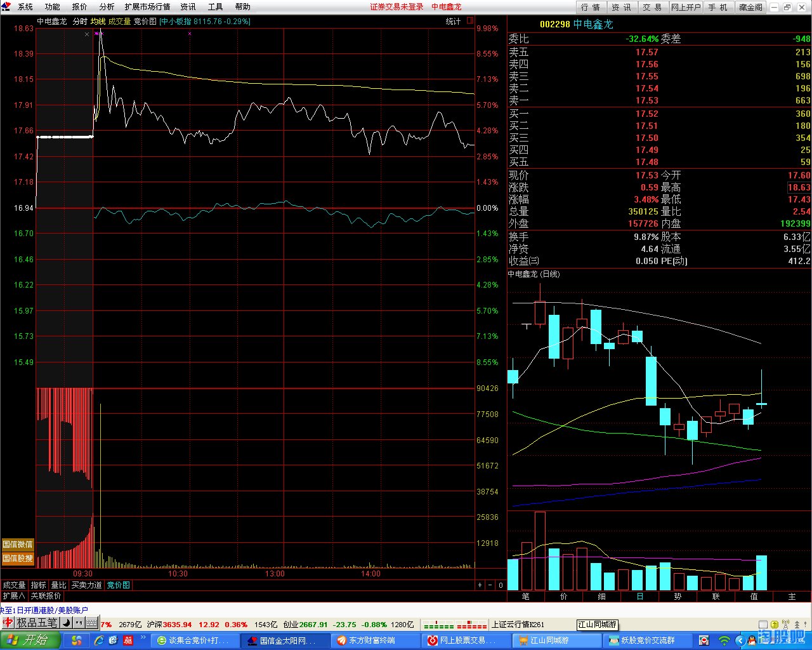Click the 交易 button
The width and height of the screenshot is (812, 650).
653,7
